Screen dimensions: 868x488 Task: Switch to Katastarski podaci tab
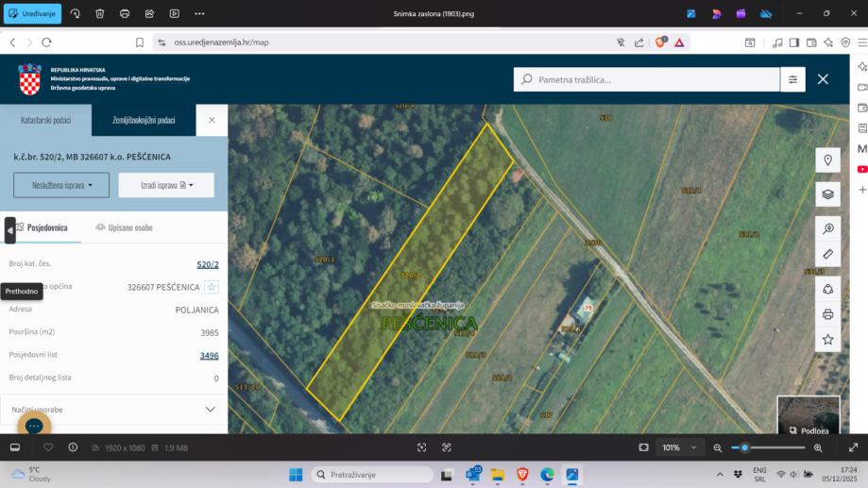click(x=45, y=121)
